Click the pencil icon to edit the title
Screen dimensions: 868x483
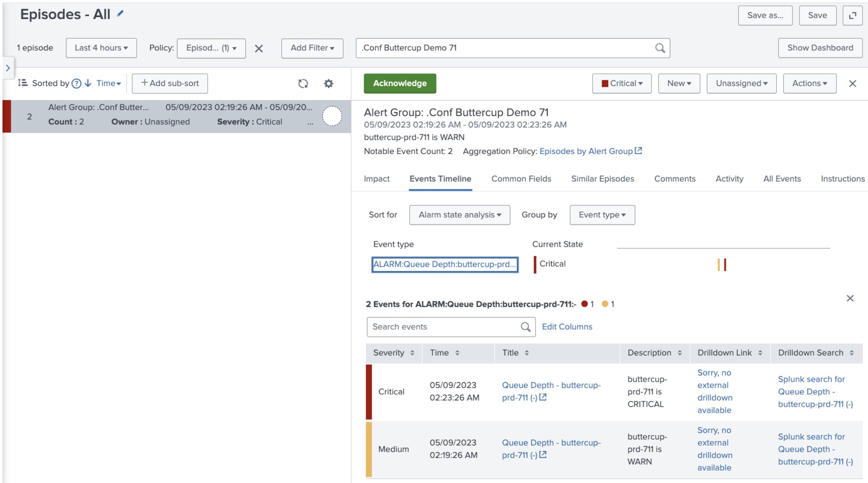120,14
